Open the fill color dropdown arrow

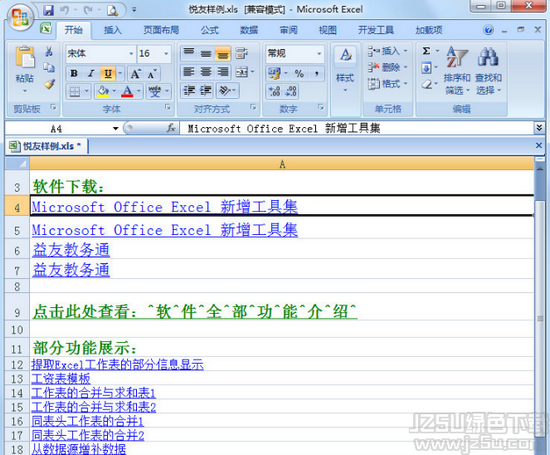[114, 91]
